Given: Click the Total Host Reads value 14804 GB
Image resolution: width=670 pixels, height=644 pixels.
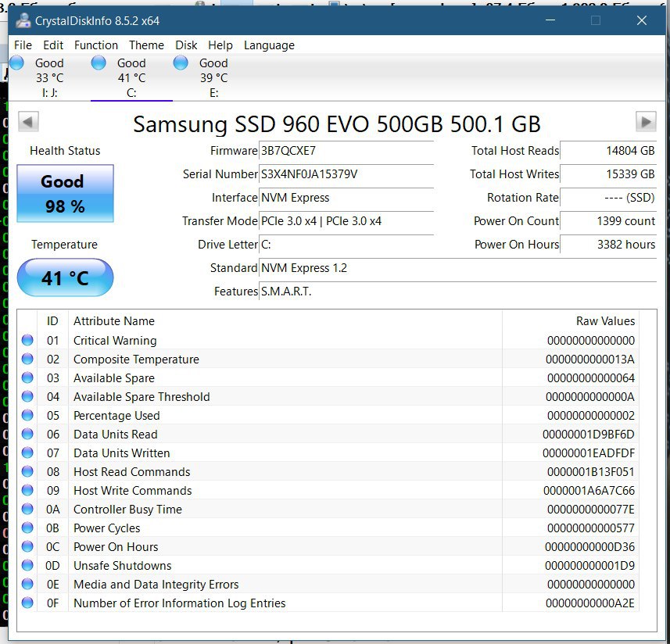Looking at the screenshot, I should (x=608, y=151).
